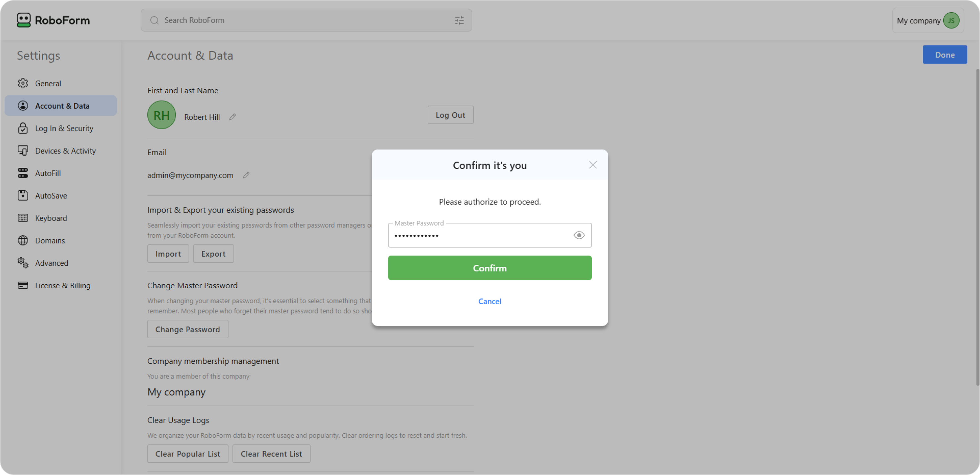Image resolution: width=980 pixels, height=475 pixels.
Task: Click the search magnifier icon
Action: pyautogui.click(x=154, y=20)
